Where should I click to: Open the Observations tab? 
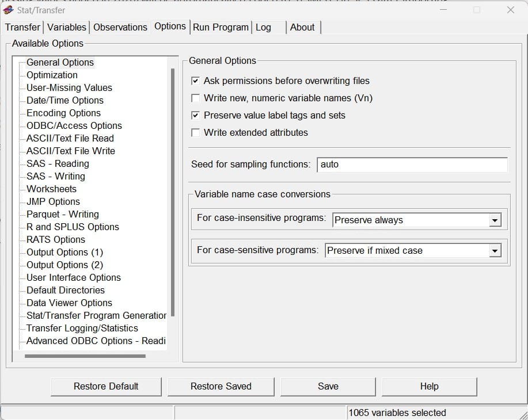[120, 27]
